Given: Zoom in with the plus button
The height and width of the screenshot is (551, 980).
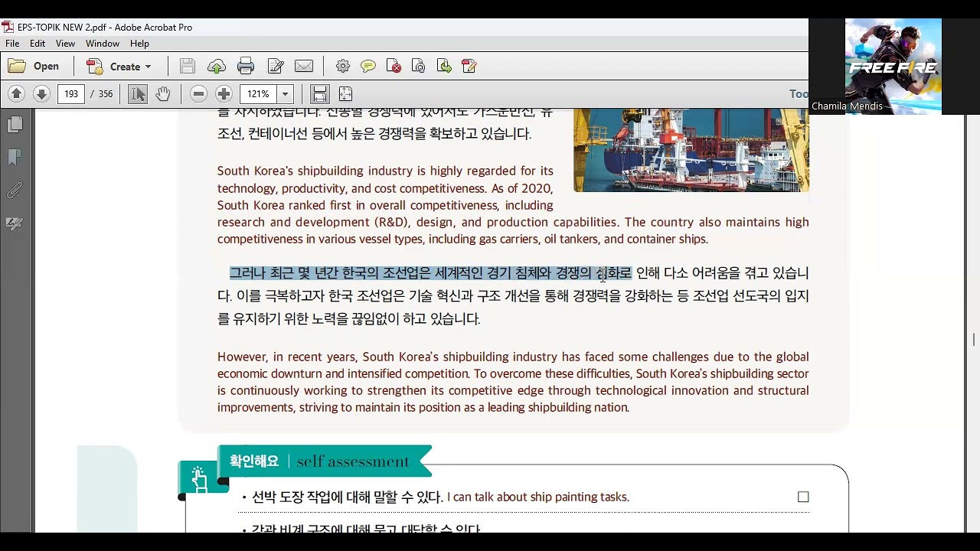Looking at the screenshot, I should click(224, 94).
